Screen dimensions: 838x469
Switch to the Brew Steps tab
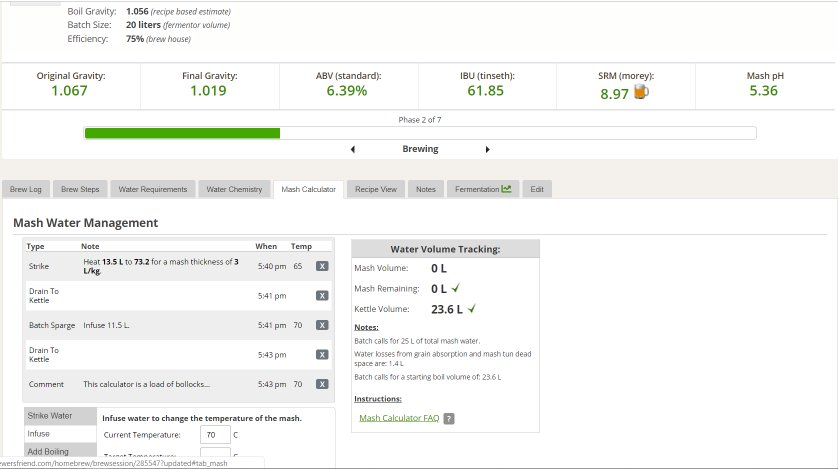(x=80, y=189)
